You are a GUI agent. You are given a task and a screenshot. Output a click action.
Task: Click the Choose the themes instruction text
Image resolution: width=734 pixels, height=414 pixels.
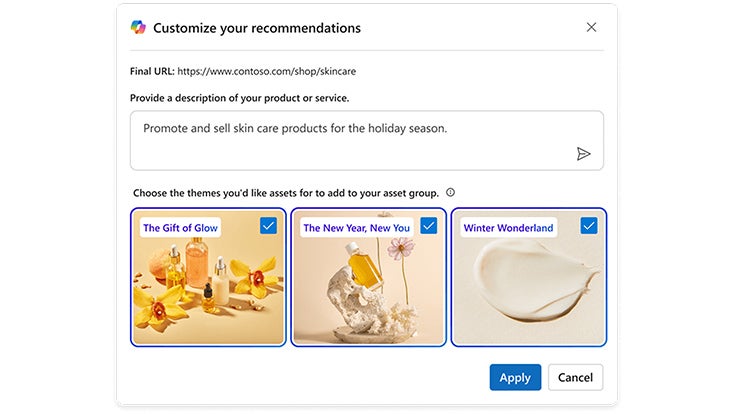pyautogui.click(x=285, y=192)
